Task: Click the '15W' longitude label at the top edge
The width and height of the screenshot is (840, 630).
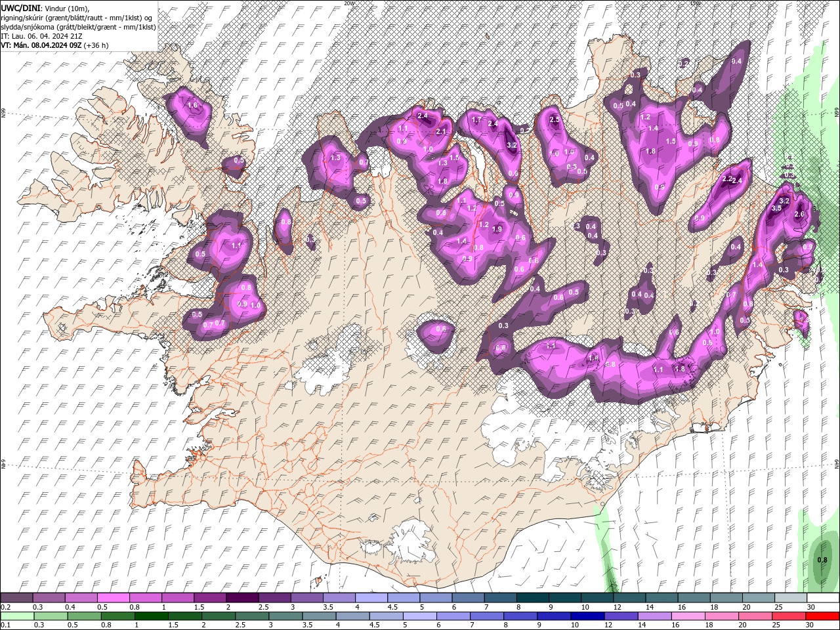Action: point(695,3)
